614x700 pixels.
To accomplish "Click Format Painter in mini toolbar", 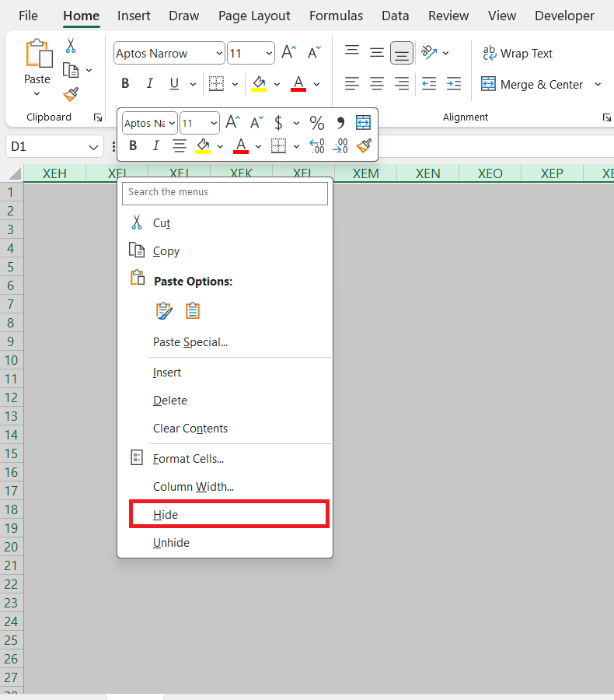I will [364, 146].
